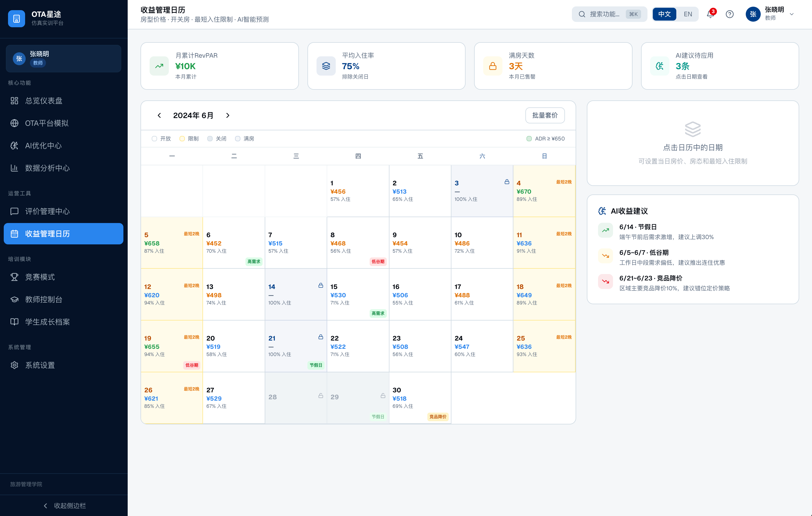This screenshot has width=812, height=516.
Task: Click the 批量套价 button
Action: (545, 115)
